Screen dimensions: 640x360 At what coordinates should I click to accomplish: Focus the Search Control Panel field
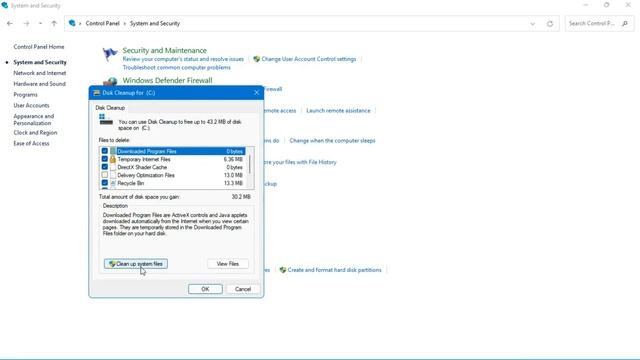(x=599, y=24)
